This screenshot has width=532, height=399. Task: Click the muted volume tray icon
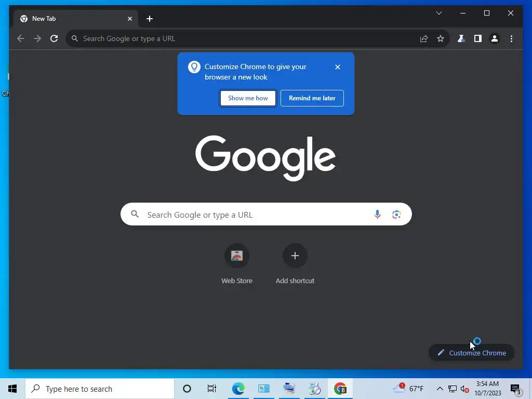pos(465,389)
